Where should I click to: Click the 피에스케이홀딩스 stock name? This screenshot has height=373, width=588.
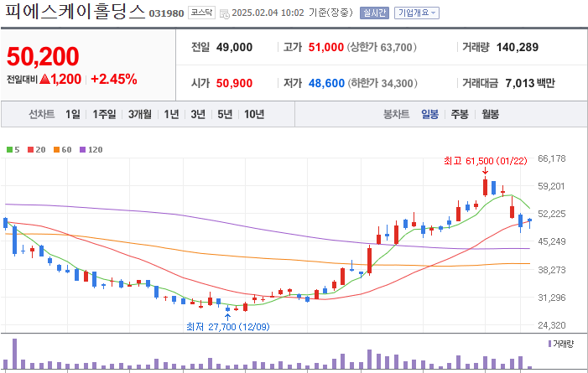tap(75, 11)
